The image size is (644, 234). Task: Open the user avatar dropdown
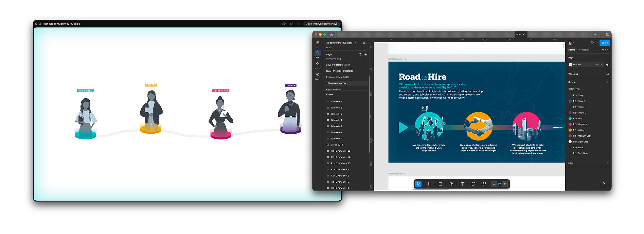pyautogui.click(x=571, y=43)
